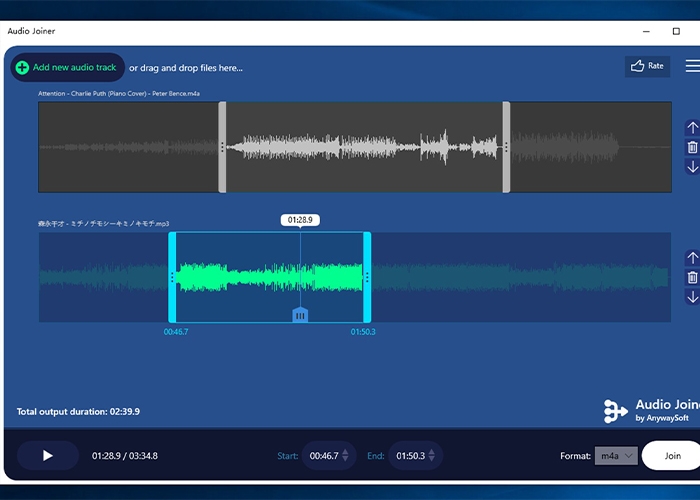Click the Add new audio track button
700x500 pixels.
(67, 67)
